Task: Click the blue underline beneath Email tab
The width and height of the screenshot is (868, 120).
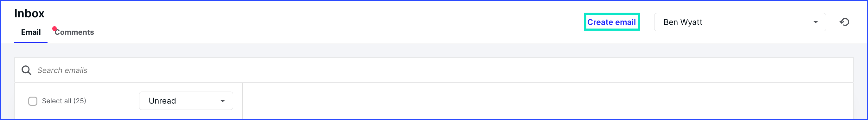Action: [x=31, y=43]
